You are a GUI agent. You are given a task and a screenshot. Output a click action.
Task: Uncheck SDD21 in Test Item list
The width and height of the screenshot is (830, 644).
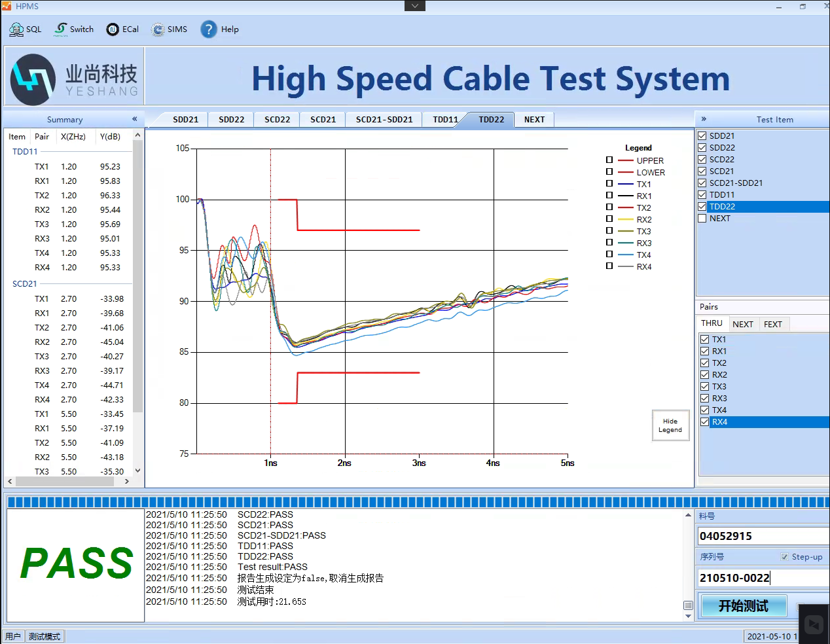pos(702,136)
